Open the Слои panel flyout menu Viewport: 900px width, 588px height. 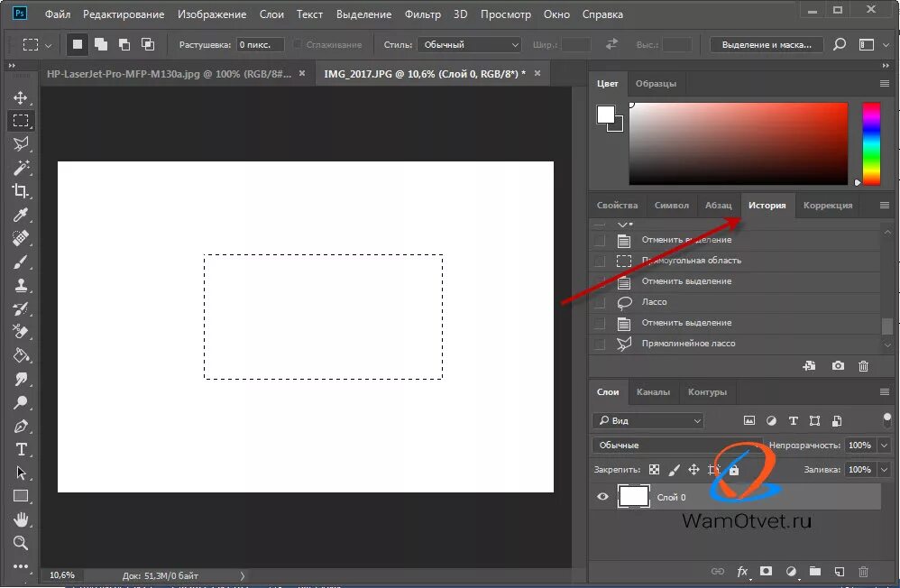click(x=885, y=392)
